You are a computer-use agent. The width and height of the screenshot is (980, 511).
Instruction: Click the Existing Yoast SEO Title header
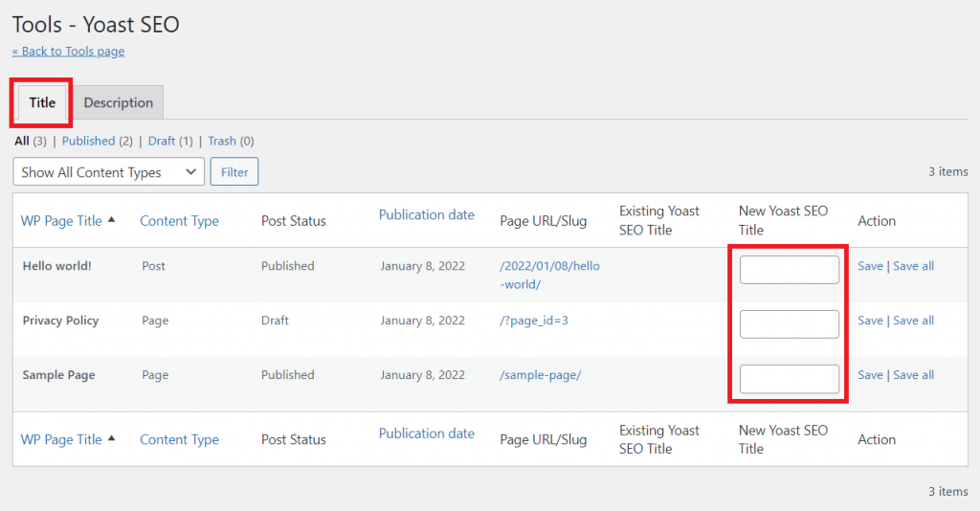click(659, 220)
